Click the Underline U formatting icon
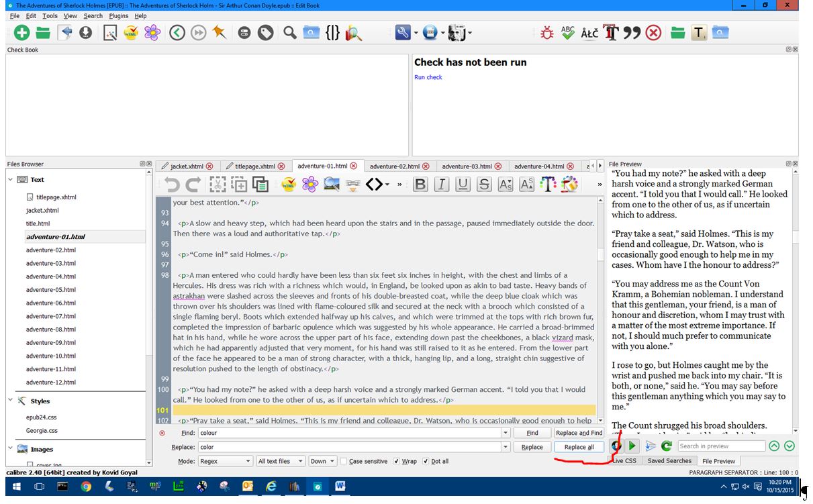Viewport: 813px width, 504px height. [x=463, y=185]
